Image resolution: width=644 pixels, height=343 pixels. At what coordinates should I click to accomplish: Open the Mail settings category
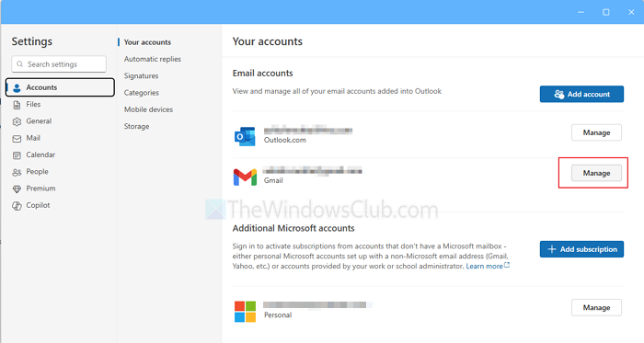tap(60, 138)
